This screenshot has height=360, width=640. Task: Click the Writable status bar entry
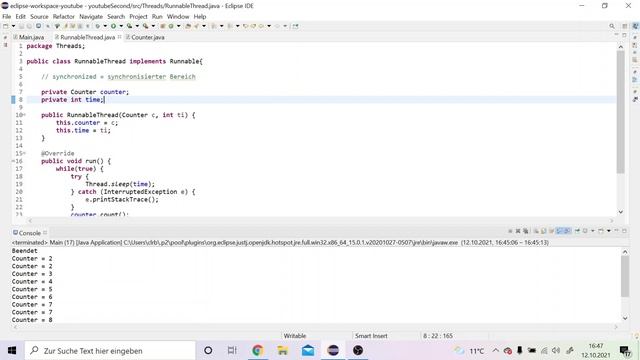coord(295,336)
